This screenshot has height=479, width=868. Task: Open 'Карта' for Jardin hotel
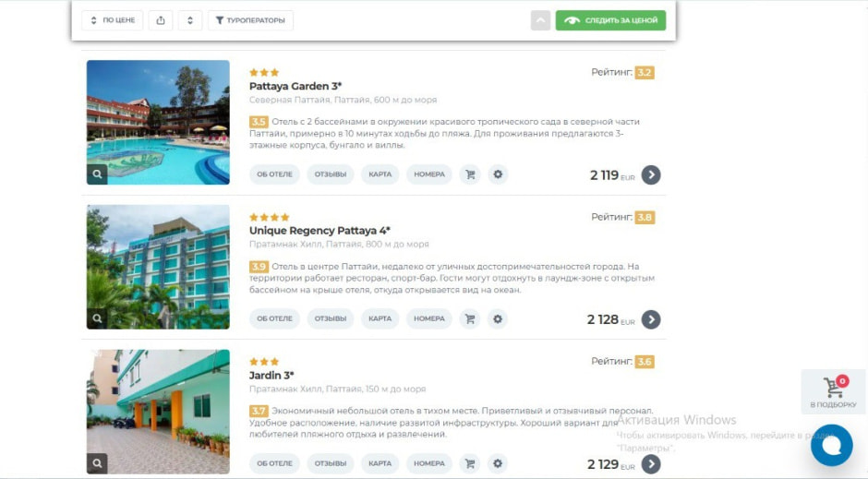380,463
